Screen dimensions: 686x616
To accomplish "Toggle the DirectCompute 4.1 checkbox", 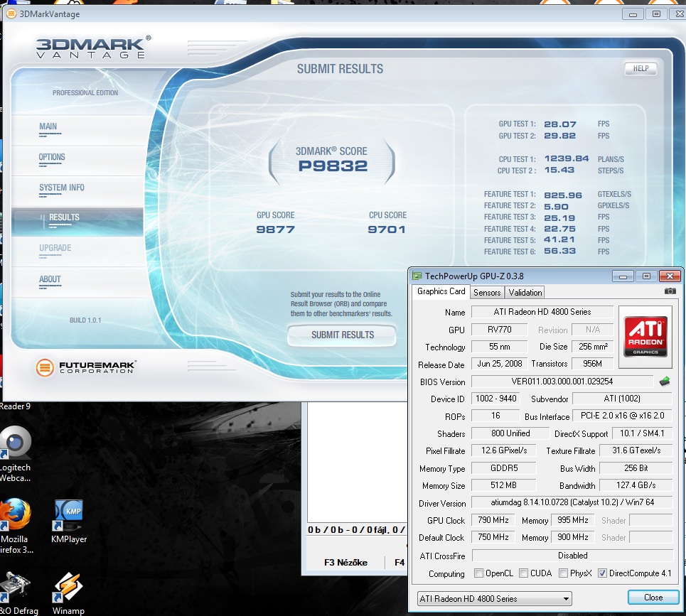I will [x=602, y=573].
